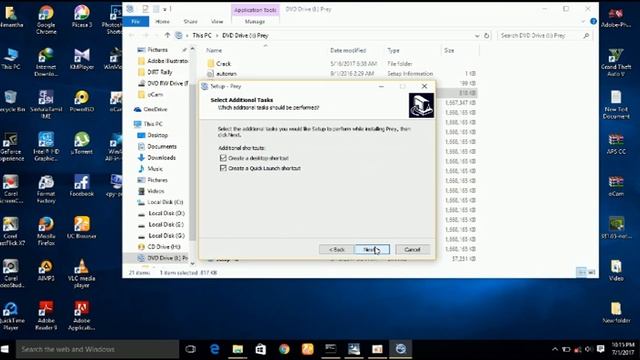The height and width of the screenshot is (360, 640).
Task: Select Local Disk (C:) in sidebar
Action: pos(160,202)
